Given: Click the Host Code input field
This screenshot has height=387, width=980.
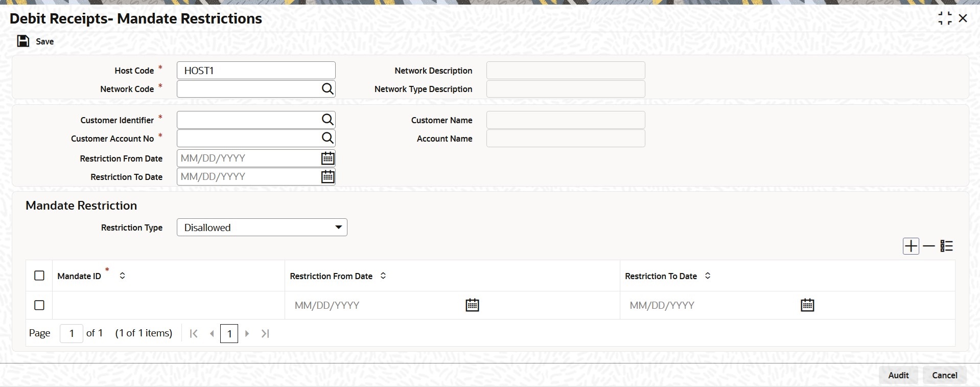Looking at the screenshot, I should 256,71.
